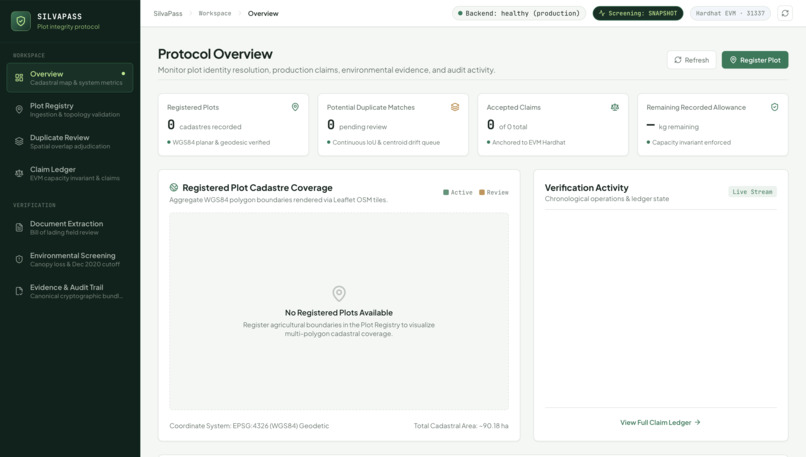806x457 pixels.
Task: Click the Anchored to EVM Hardhat text
Action: coord(528,142)
